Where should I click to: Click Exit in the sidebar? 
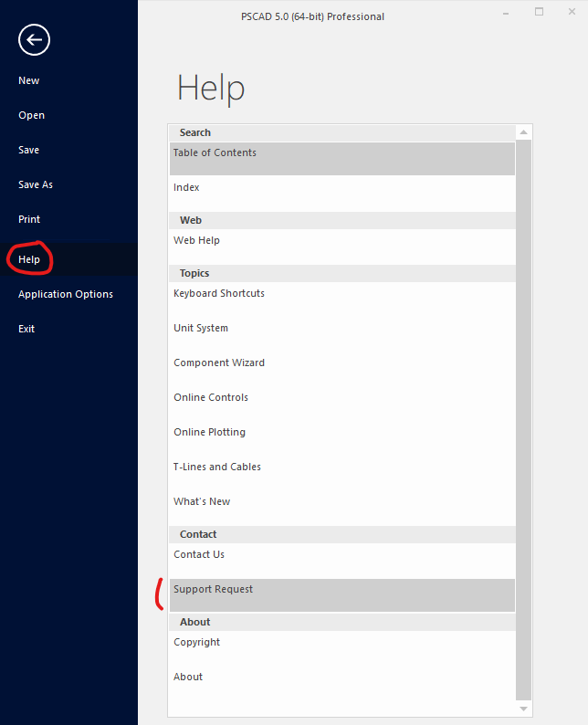coord(26,329)
